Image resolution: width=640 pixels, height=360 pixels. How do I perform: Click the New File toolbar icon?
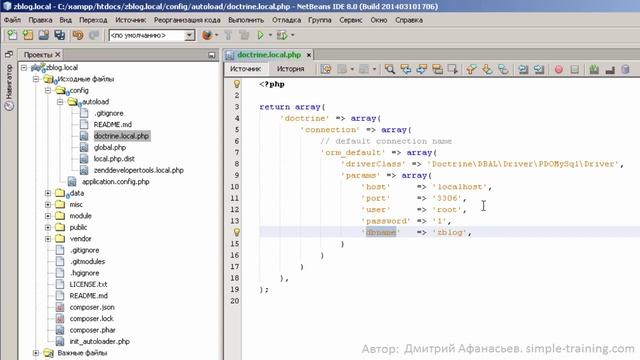(x=12, y=36)
